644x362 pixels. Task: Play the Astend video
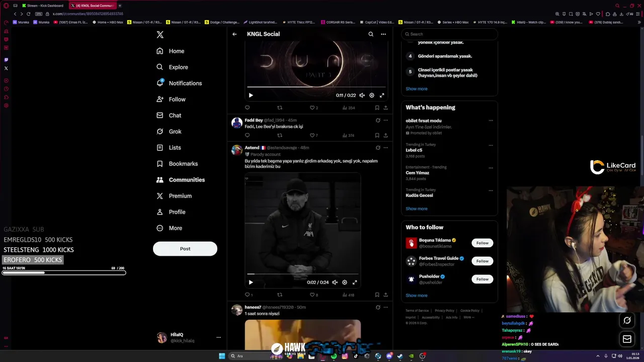tap(251, 283)
